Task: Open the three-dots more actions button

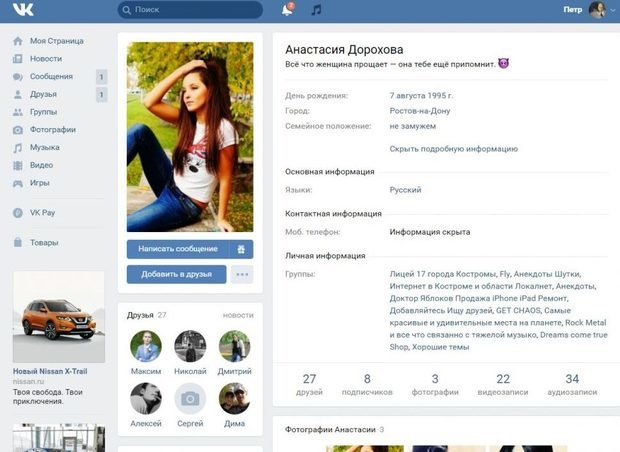Action: click(242, 274)
